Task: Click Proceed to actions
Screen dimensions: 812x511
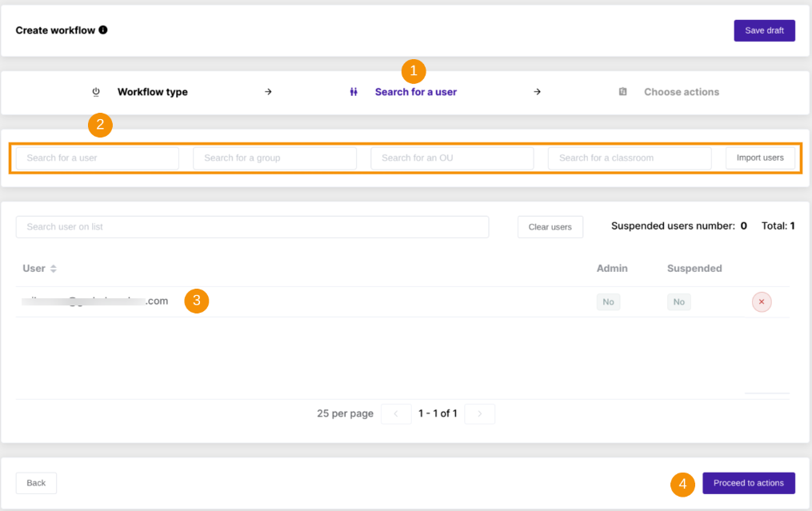Action: 748,483
